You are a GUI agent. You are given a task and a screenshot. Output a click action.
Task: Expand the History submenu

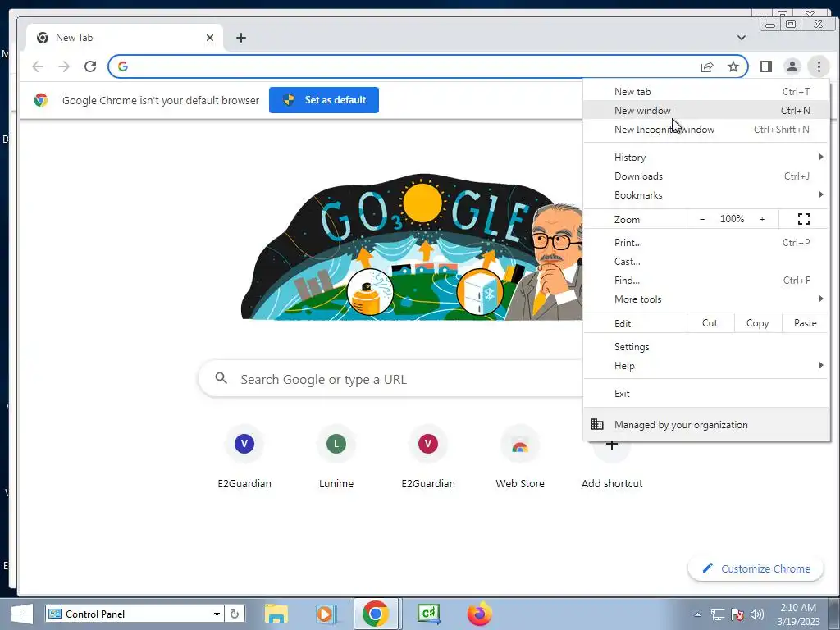pos(706,157)
